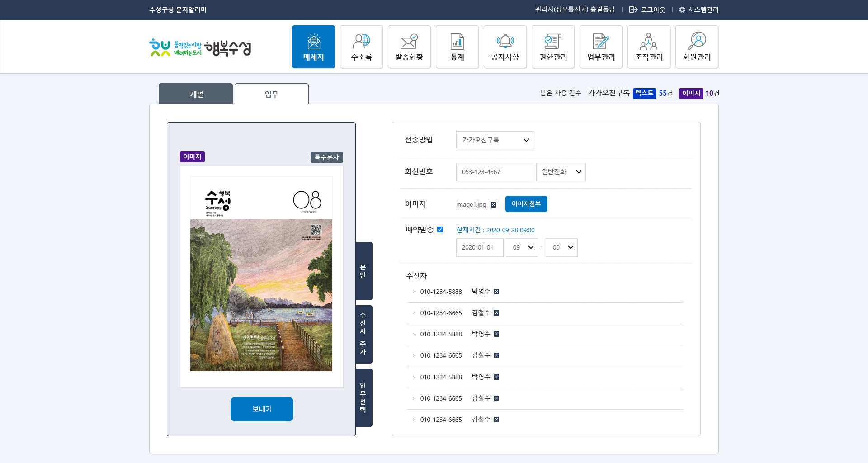Open the 통계 statistics icon

457,47
